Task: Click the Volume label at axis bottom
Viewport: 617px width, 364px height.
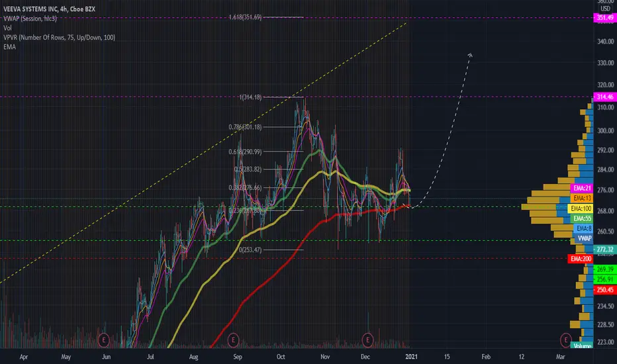Action: pyautogui.click(x=582, y=346)
